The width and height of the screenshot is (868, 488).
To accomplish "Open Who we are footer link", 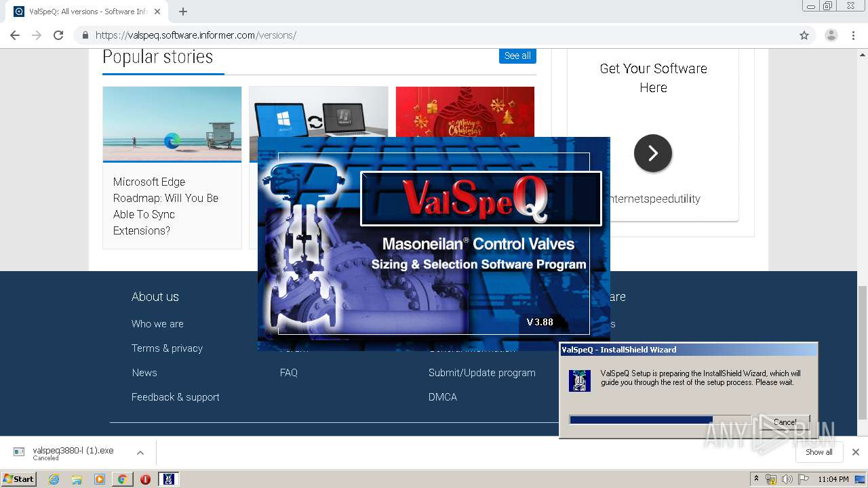I will [157, 324].
